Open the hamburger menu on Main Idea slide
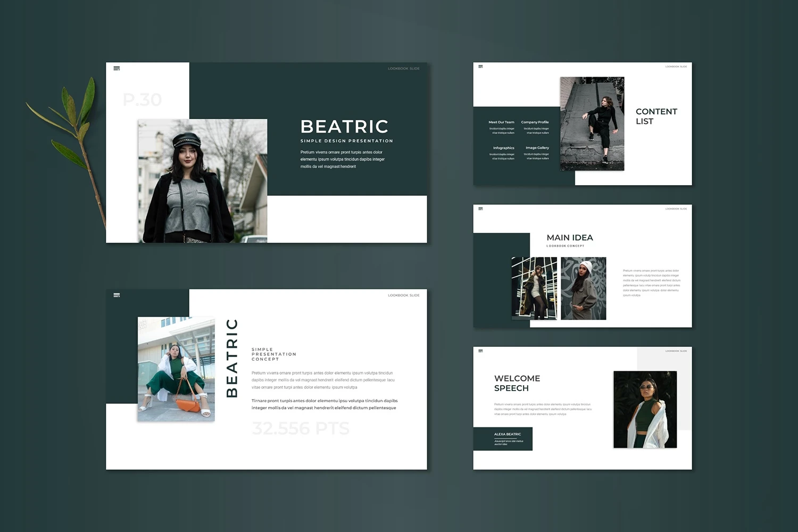The height and width of the screenshot is (532, 798). pos(480,209)
